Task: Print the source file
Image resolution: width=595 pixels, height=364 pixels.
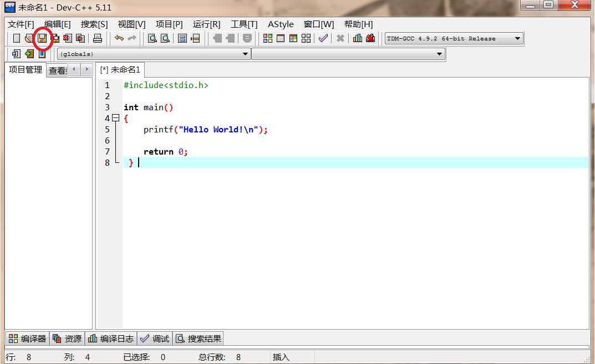Action: pos(98,38)
